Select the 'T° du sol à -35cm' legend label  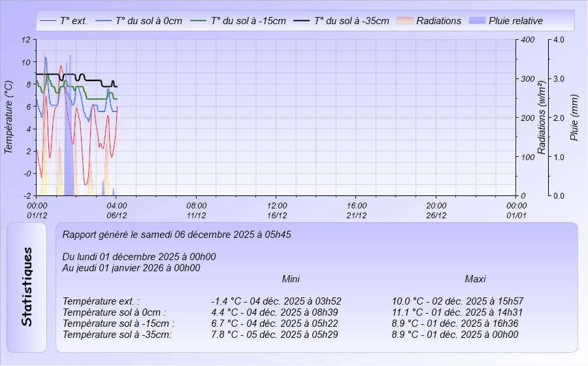tap(351, 21)
